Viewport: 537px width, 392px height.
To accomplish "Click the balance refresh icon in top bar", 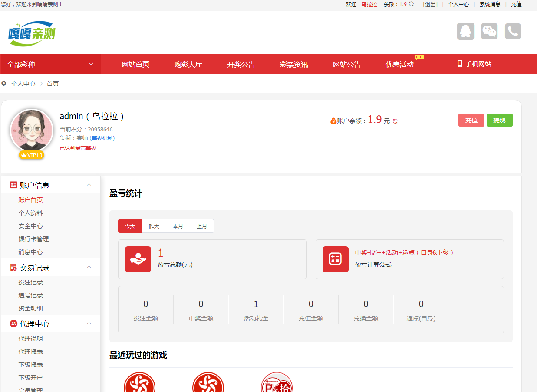I will click(412, 4).
